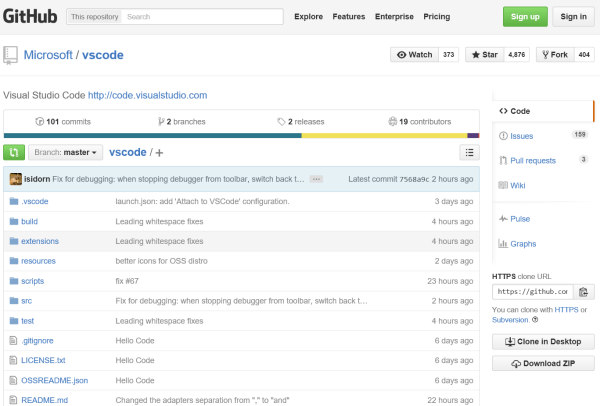
Task: Open the Pull requests tab
Action: tap(531, 160)
